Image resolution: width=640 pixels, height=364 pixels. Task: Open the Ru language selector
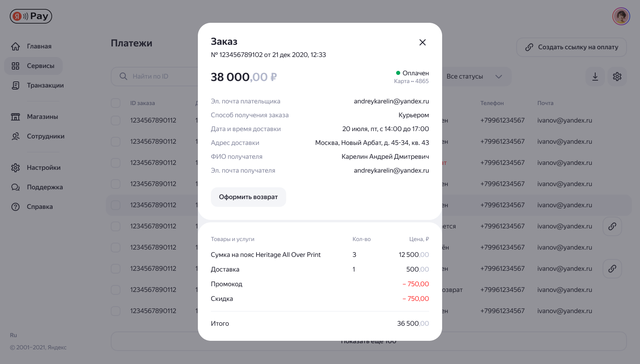[x=13, y=335]
